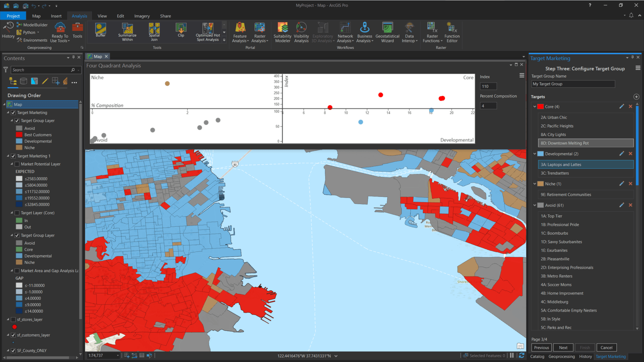Switch to the Insert ribbon tab
This screenshot has height=362, width=644.
point(56,16)
